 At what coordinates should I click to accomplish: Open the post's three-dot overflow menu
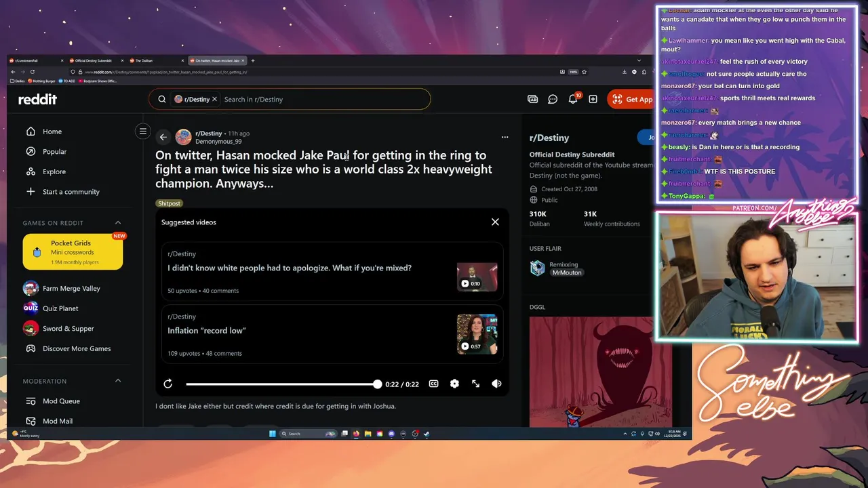click(505, 137)
